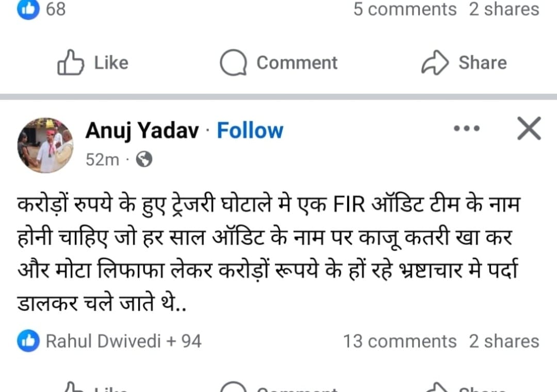The height and width of the screenshot is (392, 557).
Task: Follow Anuj Yadav
Action: click(x=250, y=131)
